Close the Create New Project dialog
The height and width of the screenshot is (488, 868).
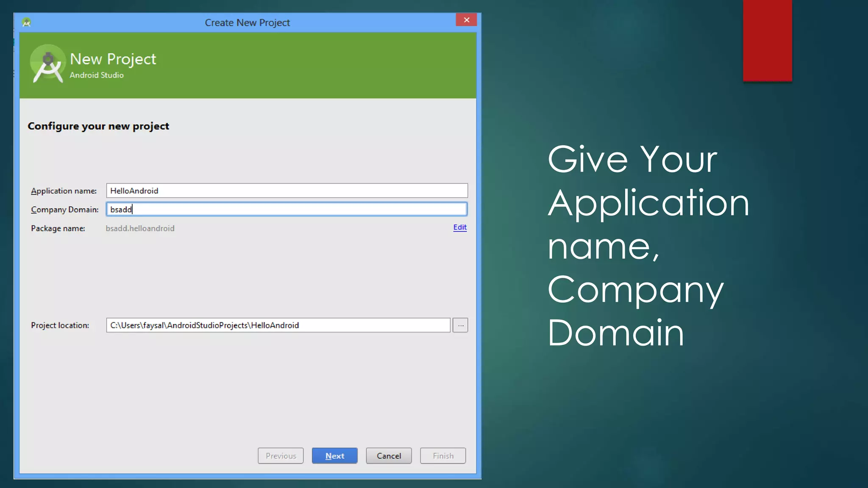coord(466,20)
